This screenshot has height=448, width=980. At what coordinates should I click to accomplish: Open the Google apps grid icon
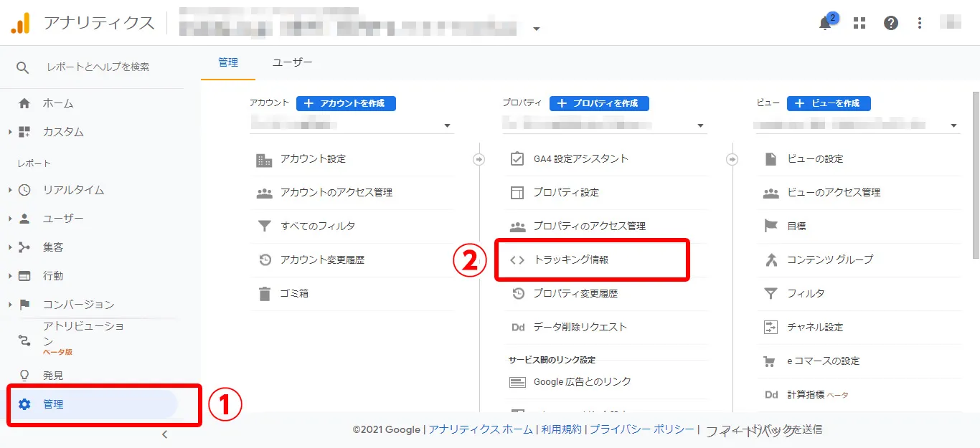coord(858,23)
